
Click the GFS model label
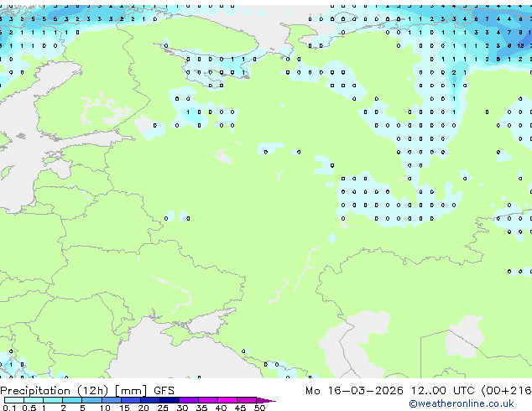(x=164, y=391)
